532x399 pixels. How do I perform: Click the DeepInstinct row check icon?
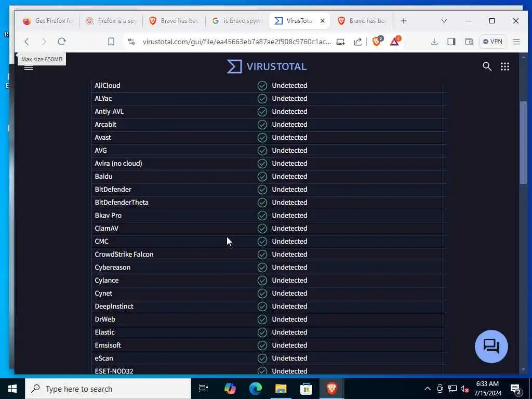coord(262,307)
